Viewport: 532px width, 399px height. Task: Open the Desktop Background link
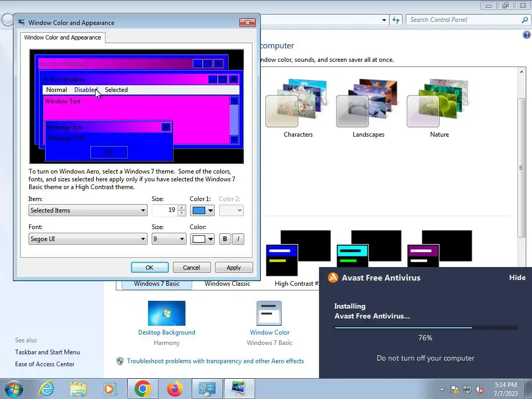click(167, 332)
